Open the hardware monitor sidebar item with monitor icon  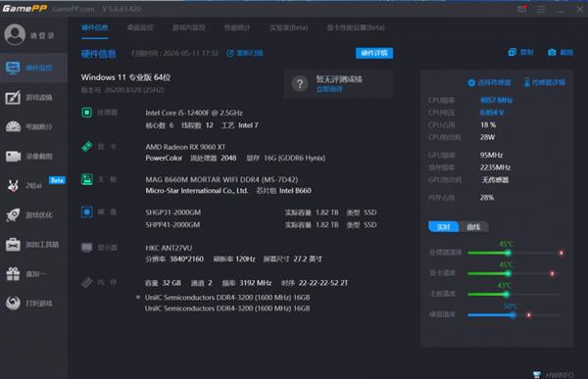(x=33, y=68)
